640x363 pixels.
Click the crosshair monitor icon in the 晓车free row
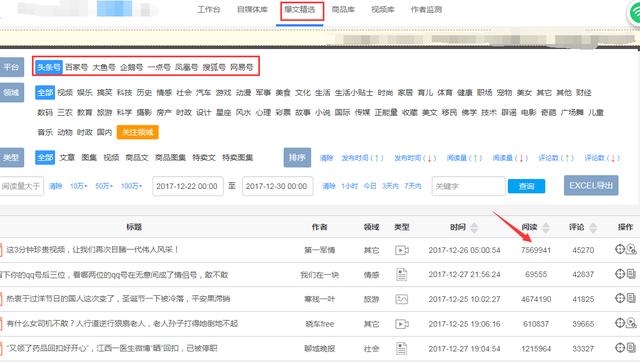pyautogui.click(x=620, y=323)
